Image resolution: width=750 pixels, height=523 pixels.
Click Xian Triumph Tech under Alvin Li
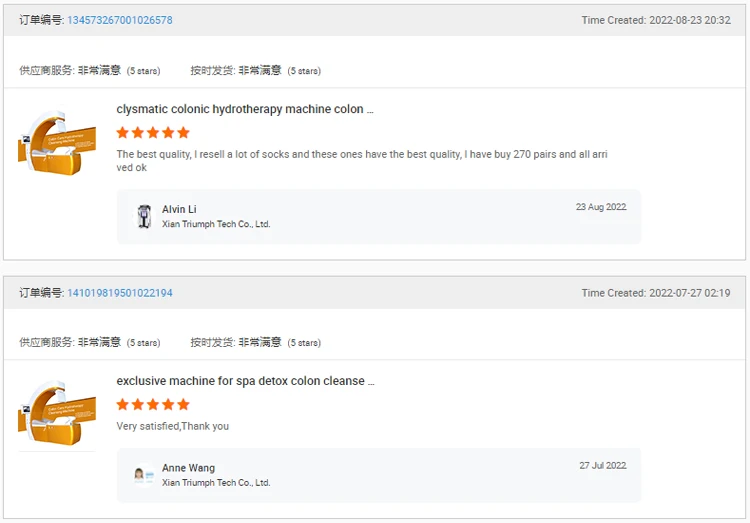(x=216, y=225)
